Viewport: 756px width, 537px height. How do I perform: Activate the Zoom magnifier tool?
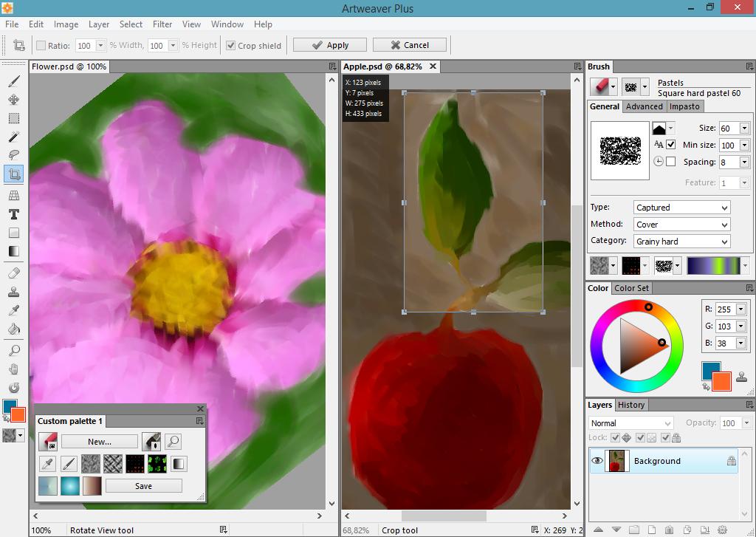point(13,350)
